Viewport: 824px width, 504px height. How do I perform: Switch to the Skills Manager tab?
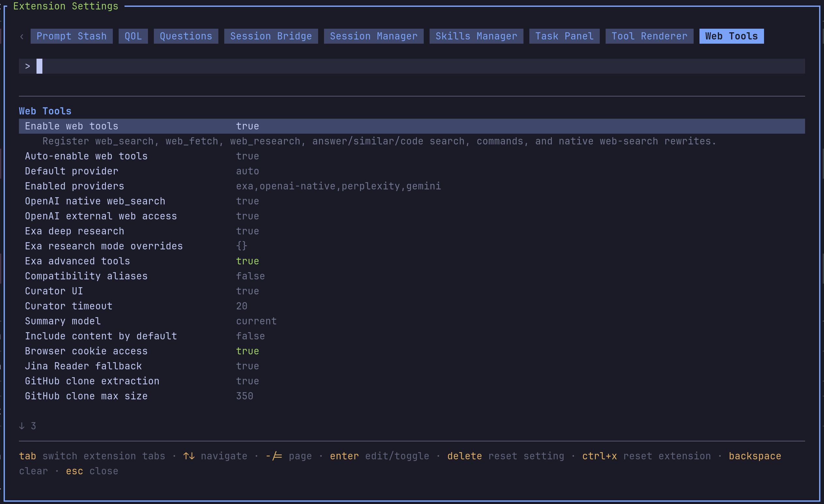pos(476,36)
